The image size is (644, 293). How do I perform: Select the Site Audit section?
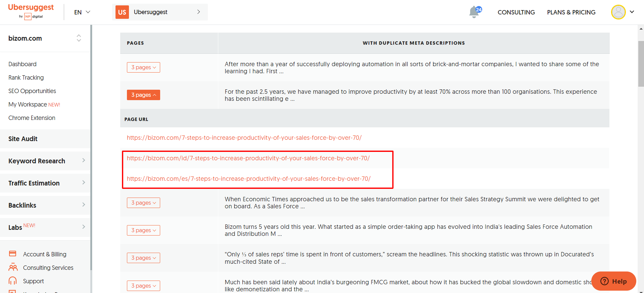tap(45, 139)
